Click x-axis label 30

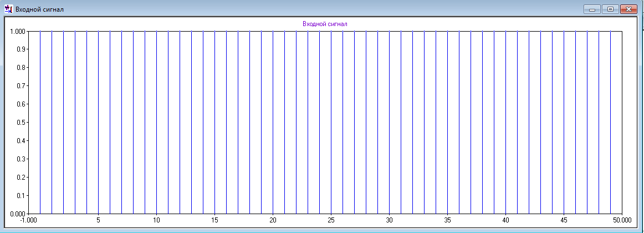point(390,220)
